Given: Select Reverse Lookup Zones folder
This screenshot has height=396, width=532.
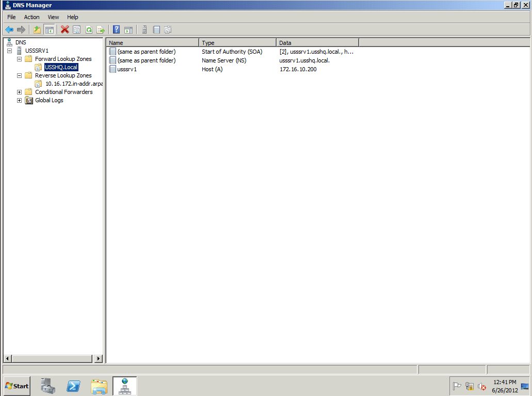Looking at the screenshot, I should coord(63,75).
